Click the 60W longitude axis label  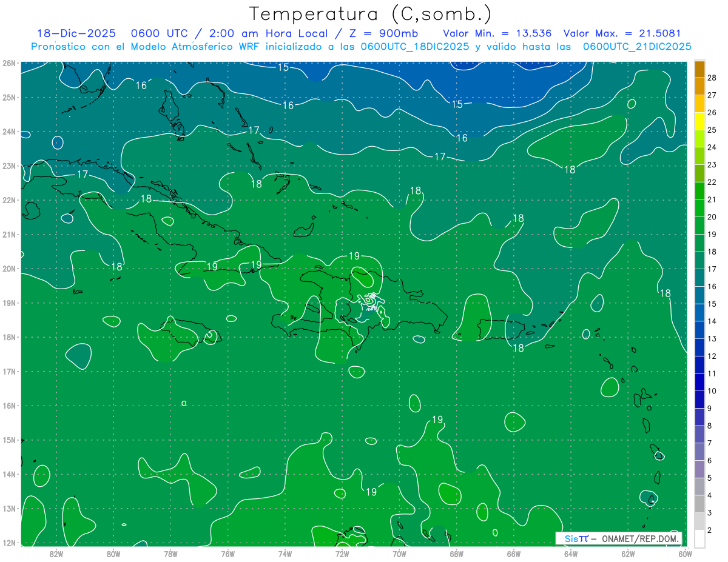[685, 553]
